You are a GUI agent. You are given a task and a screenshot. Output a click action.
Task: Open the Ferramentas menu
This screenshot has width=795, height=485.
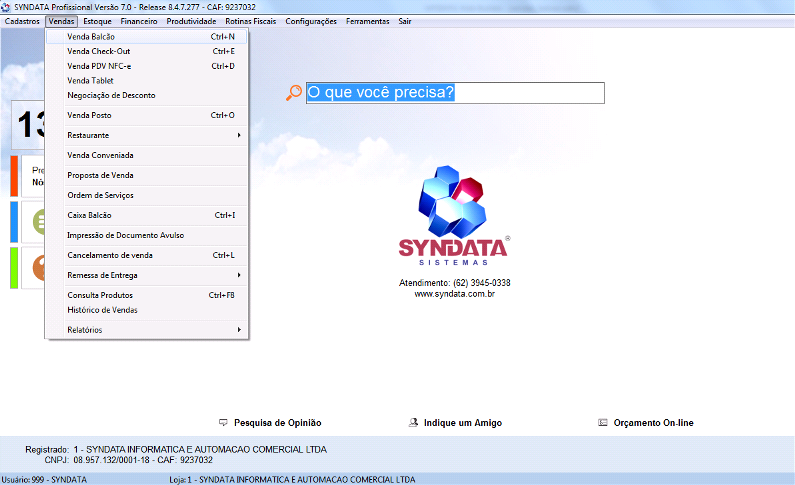(x=368, y=21)
